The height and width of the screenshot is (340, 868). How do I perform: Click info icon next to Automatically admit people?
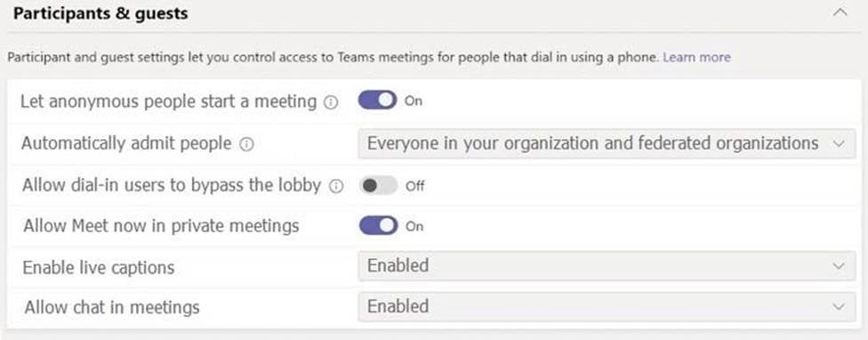point(246,144)
